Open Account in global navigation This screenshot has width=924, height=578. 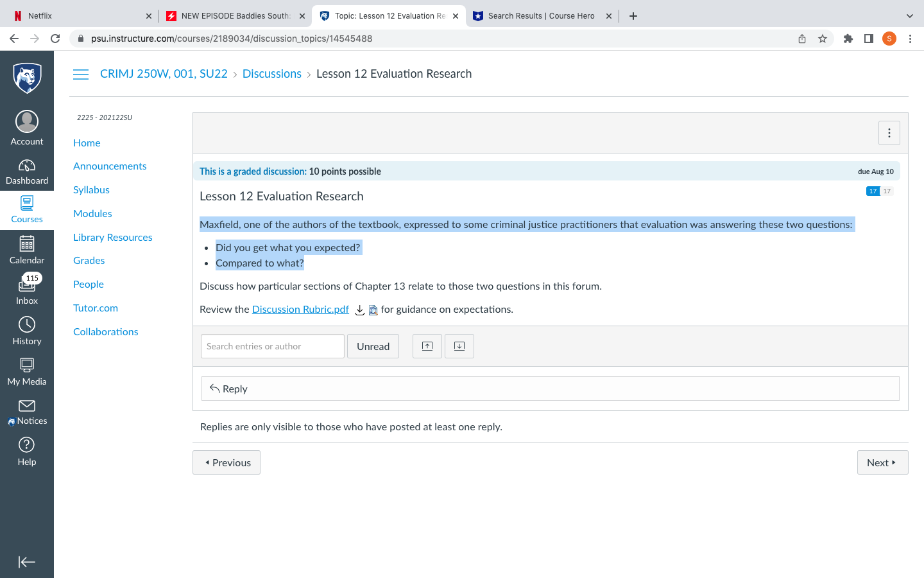point(27,128)
